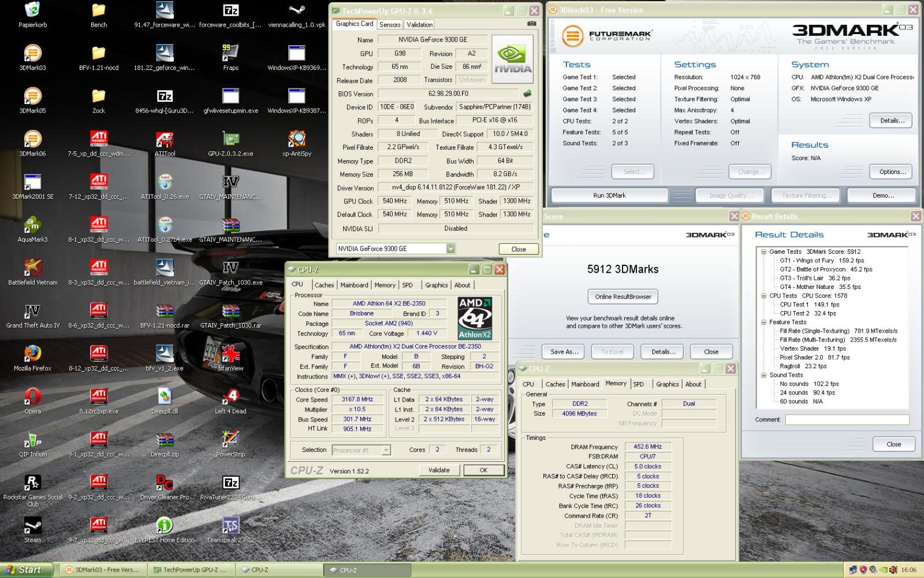The width and height of the screenshot is (924, 578).
Task: Switch to the Validation tab in GPU-Z
Action: click(419, 25)
